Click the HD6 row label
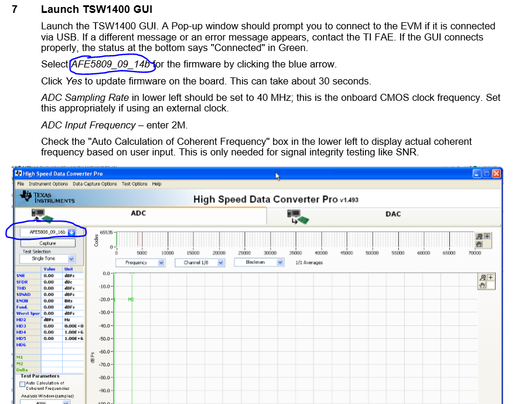Viewport: 532px width, 404px height. coord(21,345)
